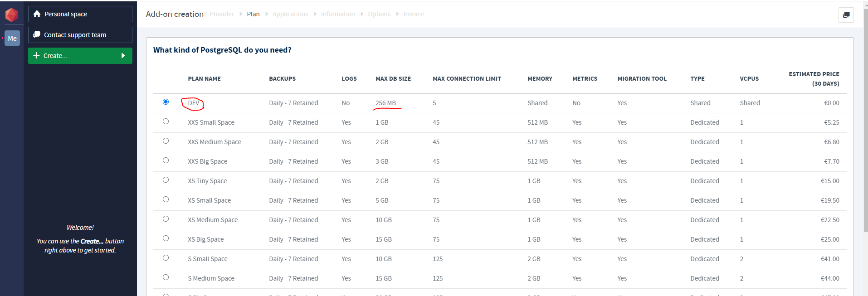Select the XS Small Space radio button
Viewport: 868px width, 296px height.
click(166, 199)
